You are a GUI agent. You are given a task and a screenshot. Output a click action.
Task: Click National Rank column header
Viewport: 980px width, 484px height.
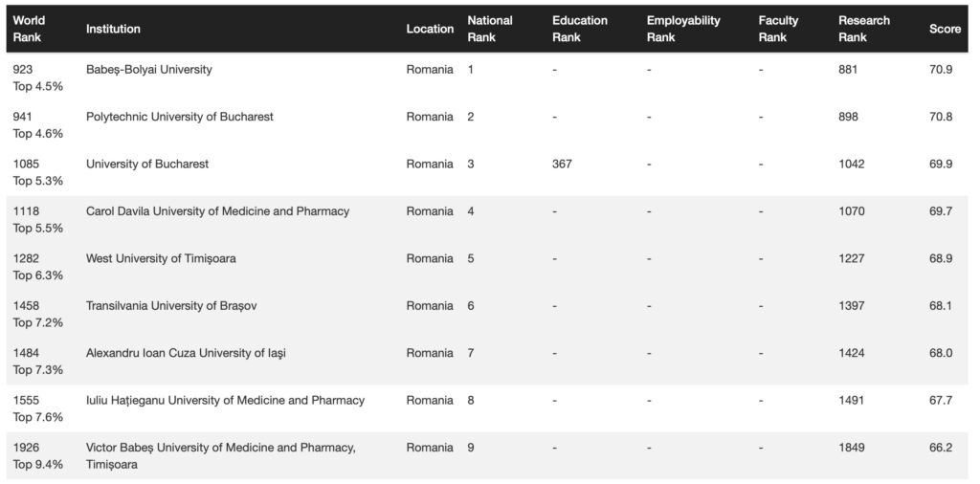(489, 29)
